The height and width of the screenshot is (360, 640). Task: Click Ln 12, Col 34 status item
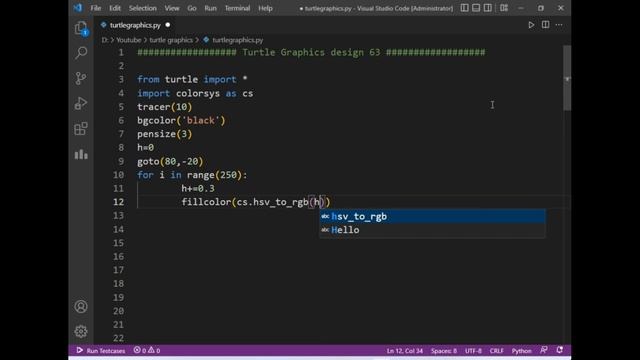click(x=405, y=351)
